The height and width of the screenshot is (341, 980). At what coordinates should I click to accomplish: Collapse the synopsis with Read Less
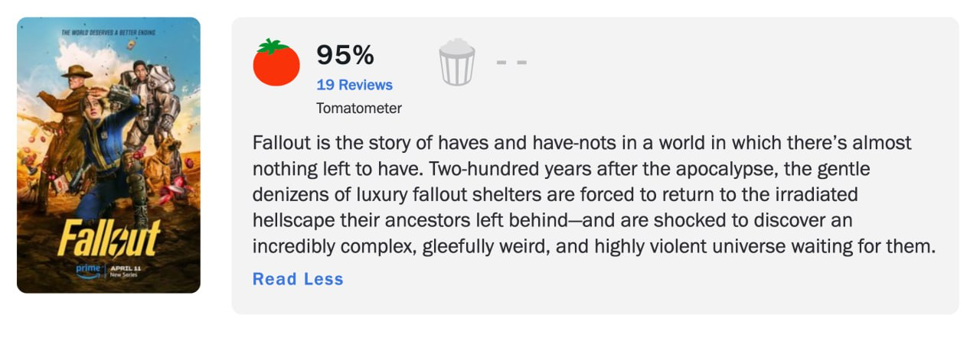click(x=298, y=279)
